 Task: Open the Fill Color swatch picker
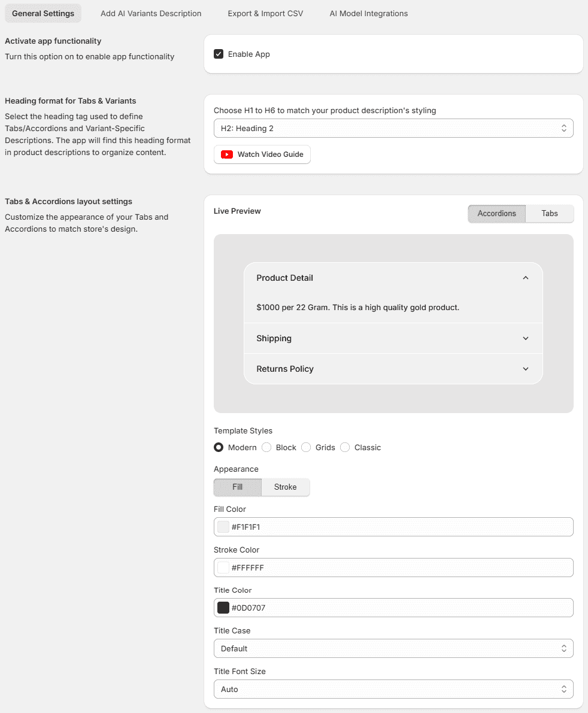point(223,527)
